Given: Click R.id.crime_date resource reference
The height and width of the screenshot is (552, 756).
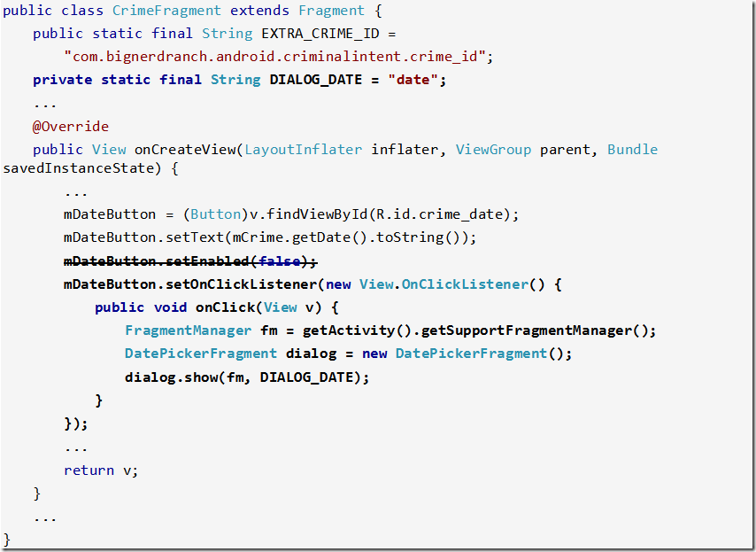Looking at the screenshot, I should pos(440,214).
